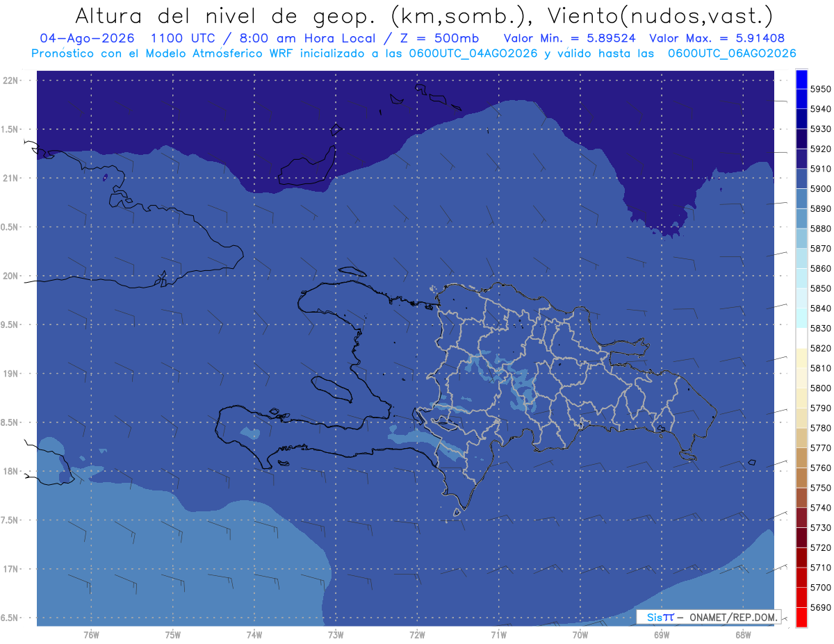Click the 71W longitude axis label

pyautogui.click(x=498, y=634)
